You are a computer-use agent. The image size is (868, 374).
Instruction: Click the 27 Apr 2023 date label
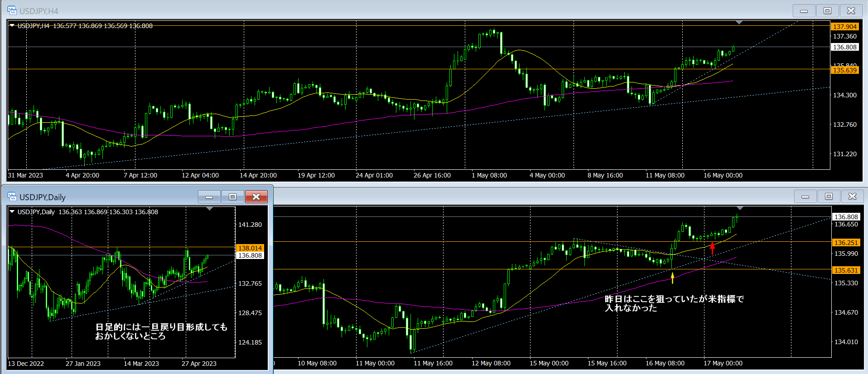(x=199, y=364)
